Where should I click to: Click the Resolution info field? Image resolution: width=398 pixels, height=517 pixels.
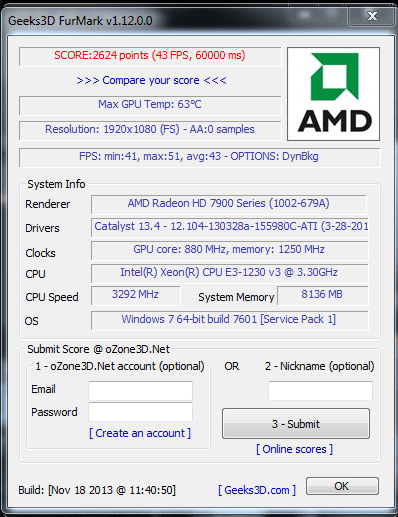(x=150, y=131)
